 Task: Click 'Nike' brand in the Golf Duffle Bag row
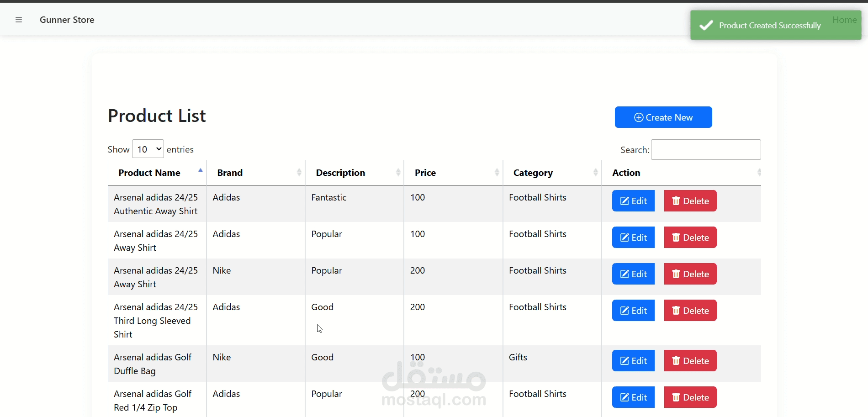(x=222, y=357)
